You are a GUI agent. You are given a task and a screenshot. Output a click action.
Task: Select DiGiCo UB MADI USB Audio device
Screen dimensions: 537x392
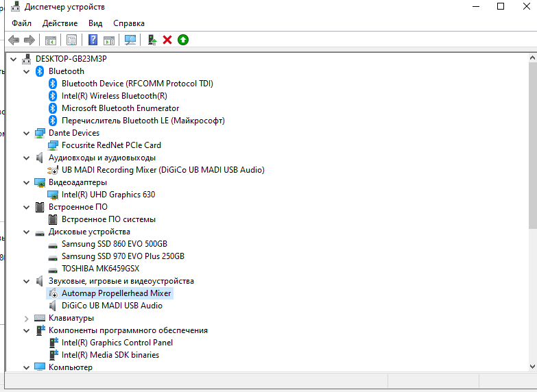click(x=112, y=306)
